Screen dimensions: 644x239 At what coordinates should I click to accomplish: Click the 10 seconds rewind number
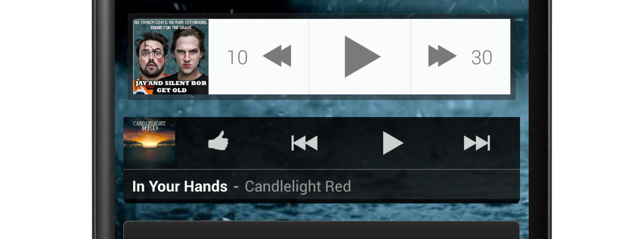pos(237,57)
